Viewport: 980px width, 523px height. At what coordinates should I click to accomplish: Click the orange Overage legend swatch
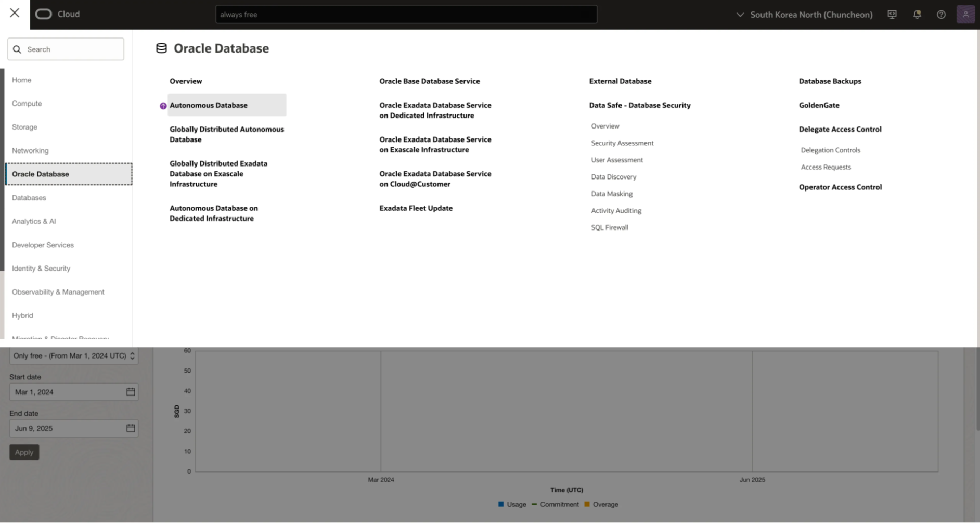click(587, 504)
